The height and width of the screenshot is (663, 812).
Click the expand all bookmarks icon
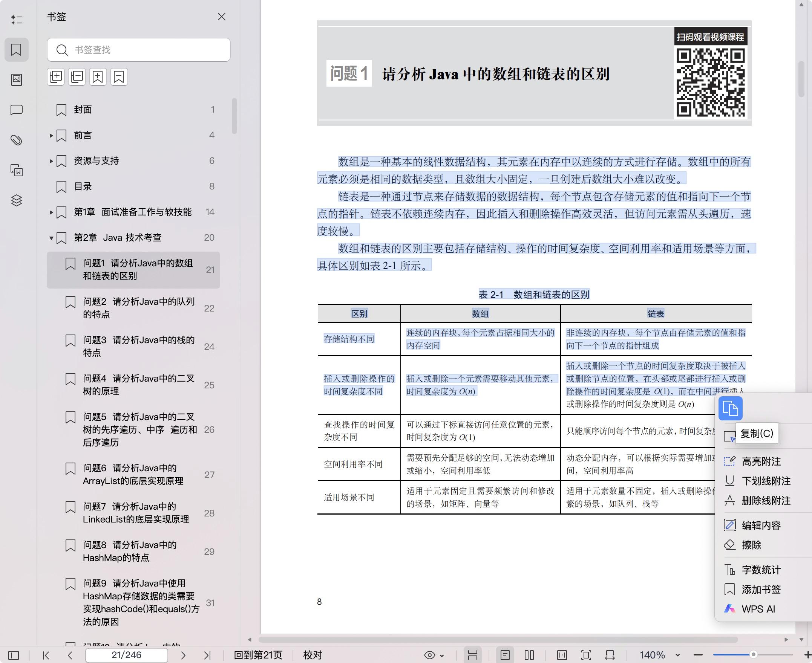56,77
